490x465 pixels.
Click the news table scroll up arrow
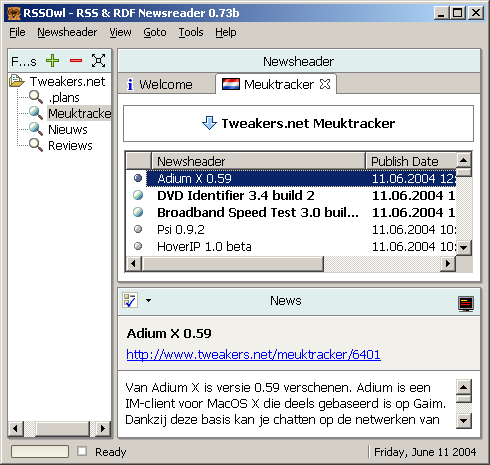(464, 160)
